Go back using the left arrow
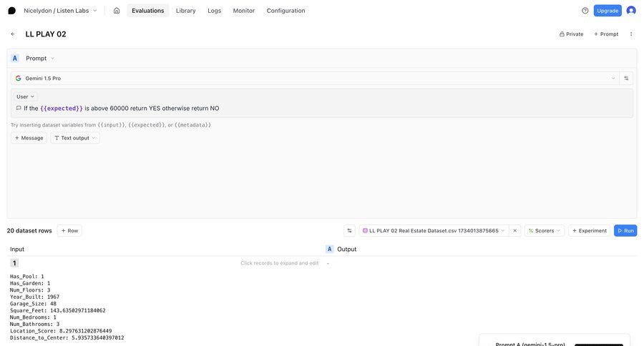 [x=13, y=34]
